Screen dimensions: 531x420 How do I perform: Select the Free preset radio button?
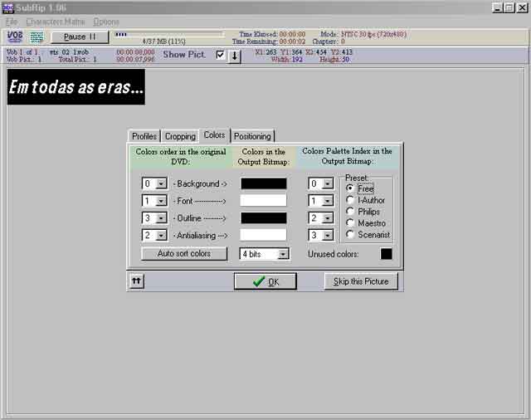click(x=350, y=188)
